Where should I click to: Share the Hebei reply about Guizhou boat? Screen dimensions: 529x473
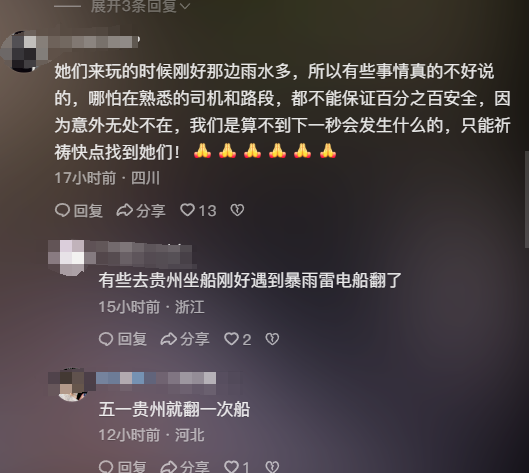[185, 467]
